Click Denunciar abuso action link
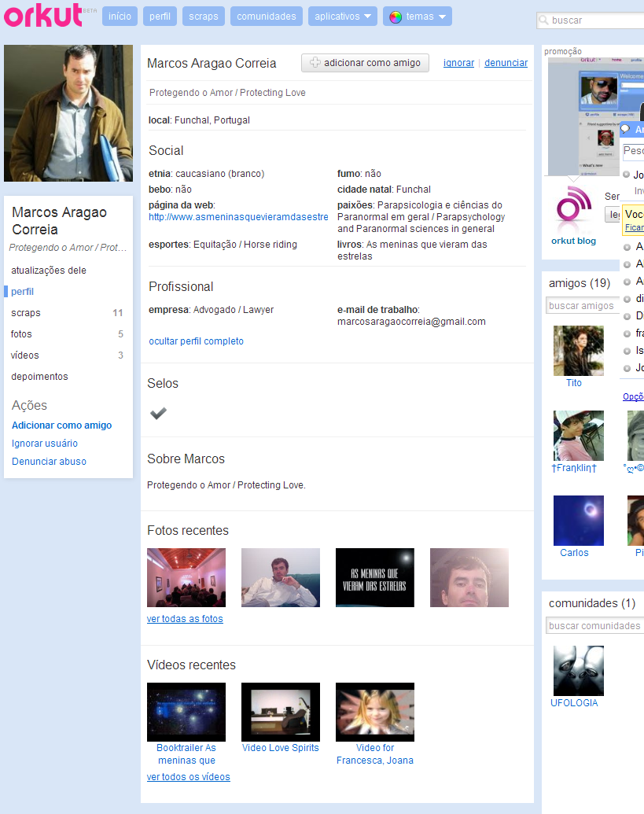 (x=49, y=462)
